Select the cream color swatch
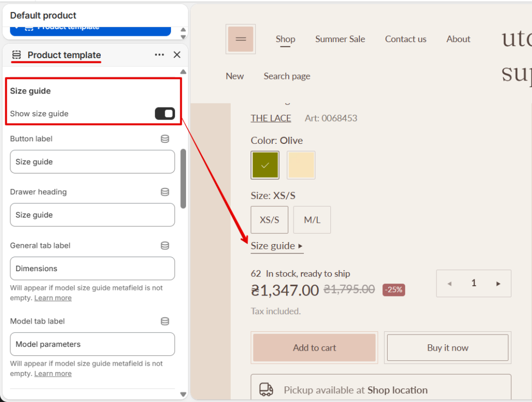Viewport: 532px width, 402px height. (x=301, y=165)
